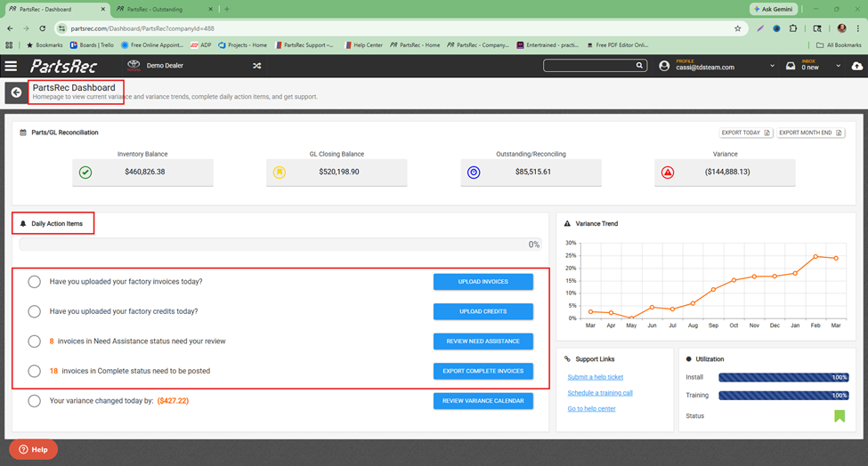This screenshot has height=466, width=868.
Task: Open a new browser tab
Action: 226,9
